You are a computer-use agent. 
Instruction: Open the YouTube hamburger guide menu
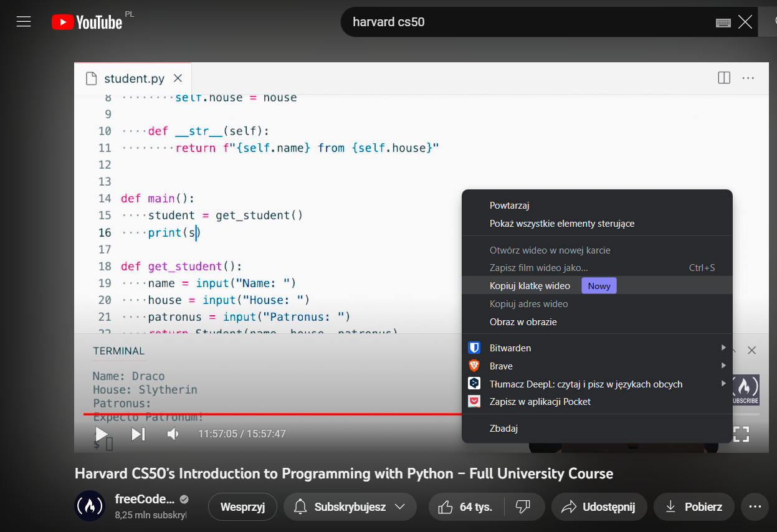[x=24, y=22]
